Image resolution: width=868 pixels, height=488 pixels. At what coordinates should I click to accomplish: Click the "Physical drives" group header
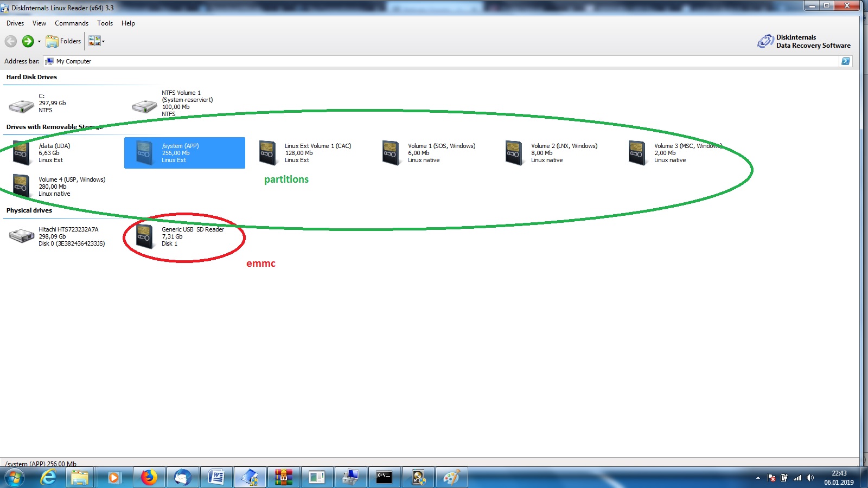tap(29, 210)
